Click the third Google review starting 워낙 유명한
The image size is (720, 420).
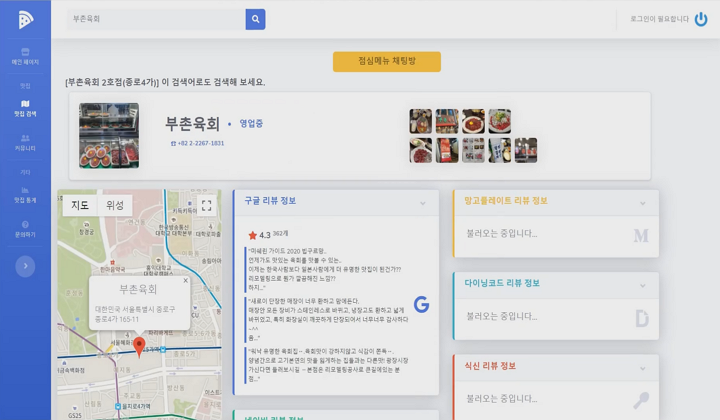(x=327, y=365)
